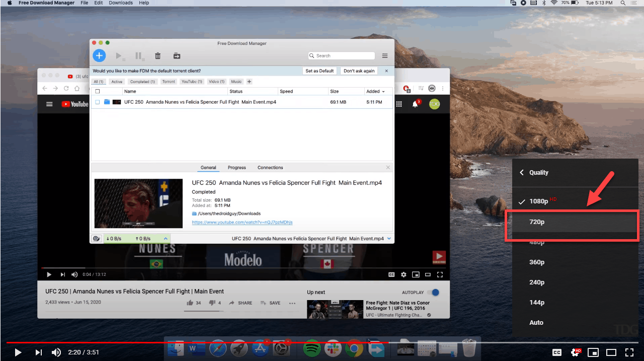Choose 720p video quality
This screenshot has width=644, height=361.
(x=575, y=222)
